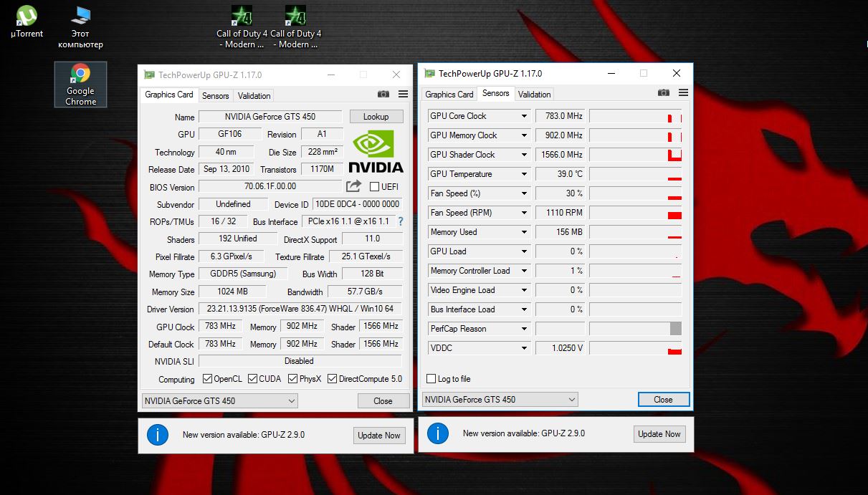Open PerfCap Reason sensor dropdown
Screen dimensions: 868x495
click(524, 329)
